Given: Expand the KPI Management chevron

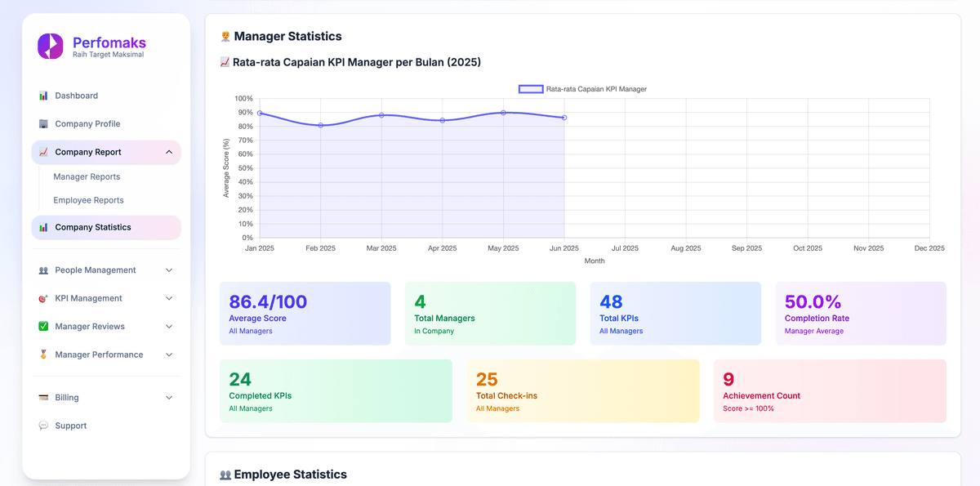Looking at the screenshot, I should tap(169, 299).
